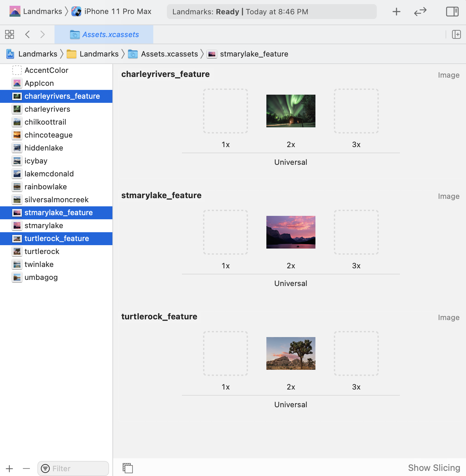Toggle the inspectors panel on the right
The width and height of the screenshot is (466, 476).
[x=452, y=12]
